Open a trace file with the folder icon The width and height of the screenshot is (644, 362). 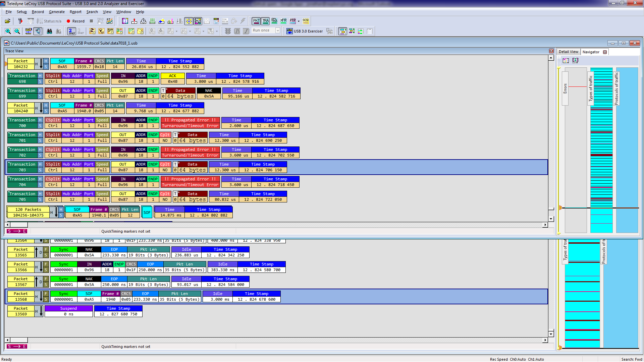pyautogui.click(x=7, y=21)
